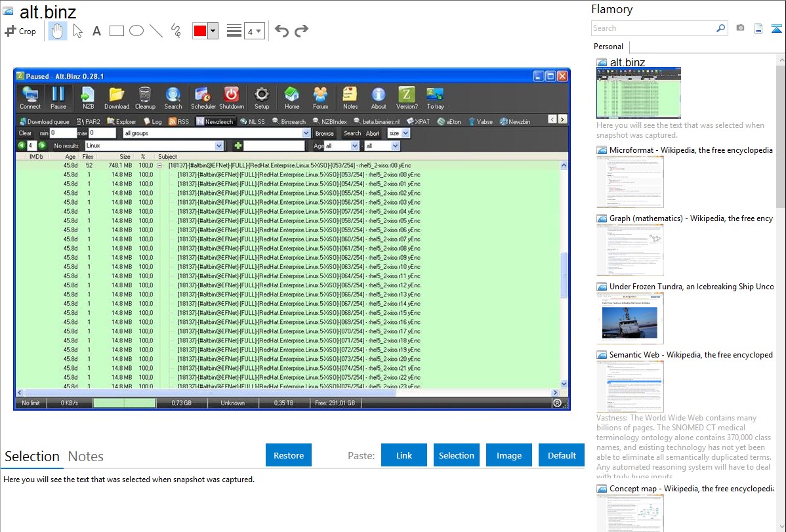Toggle the No limit speed setting
Viewport: 786px width, 532px height.
tap(30, 403)
